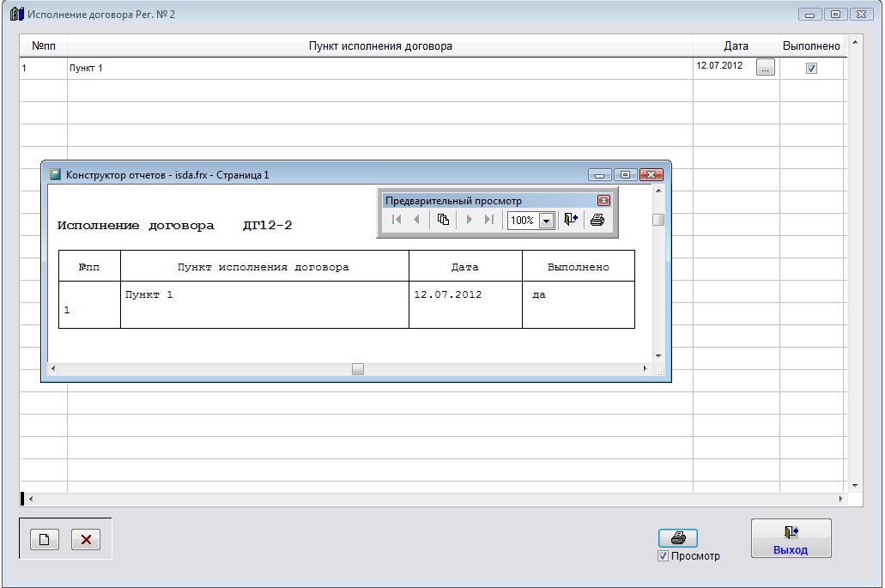Open zoom 100% dropdown in preview toolbar
Screen dimensions: 885x588
coord(546,221)
